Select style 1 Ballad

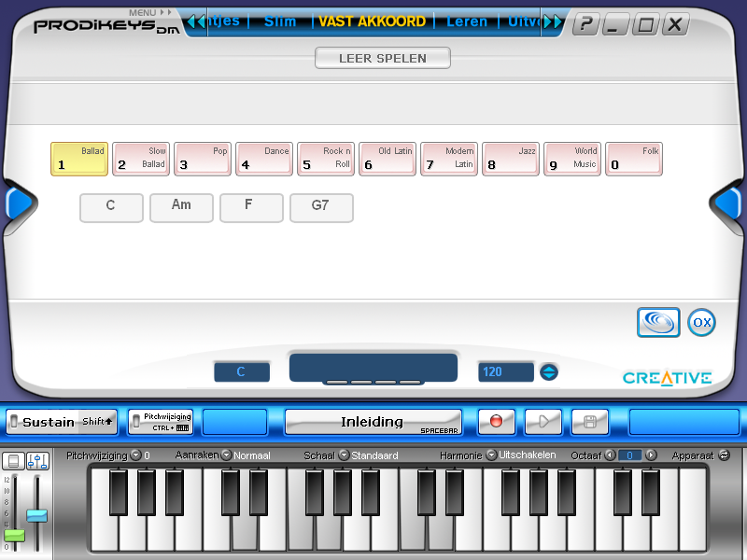(79, 159)
